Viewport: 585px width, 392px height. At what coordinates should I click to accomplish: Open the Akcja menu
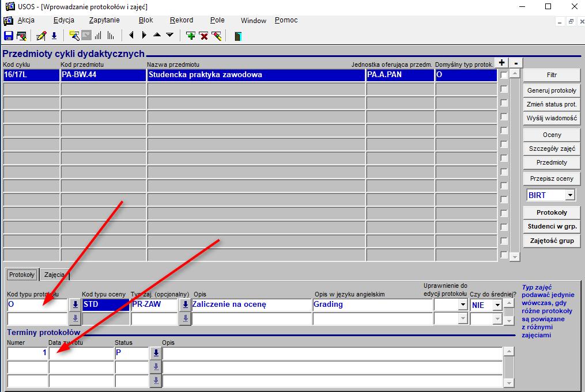(x=26, y=20)
